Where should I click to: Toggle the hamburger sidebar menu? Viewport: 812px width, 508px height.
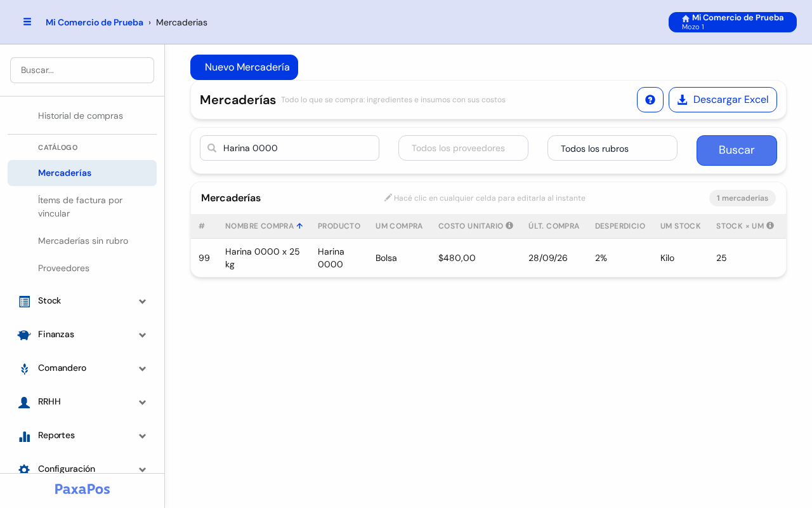point(27,22)
